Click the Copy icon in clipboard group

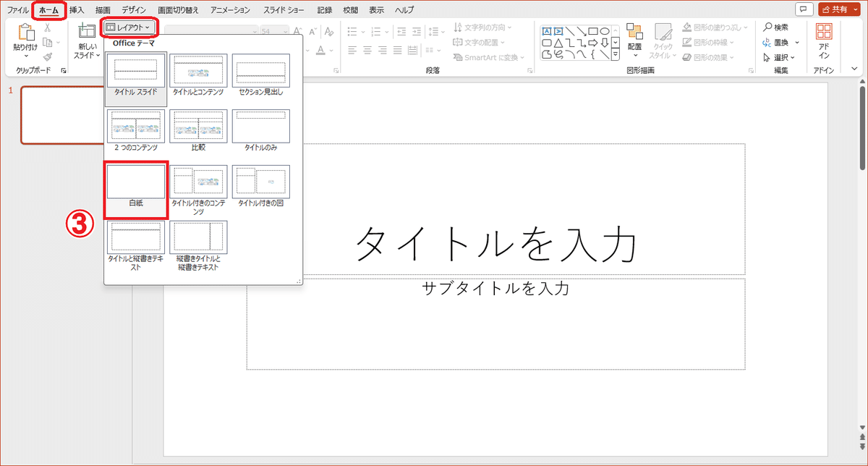point(47,42)
